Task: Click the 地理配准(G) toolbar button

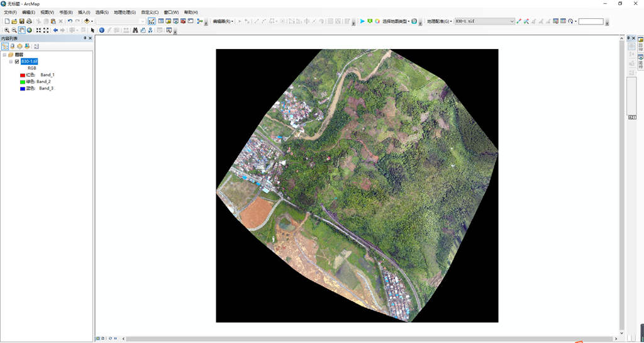Action: (439, 21)
